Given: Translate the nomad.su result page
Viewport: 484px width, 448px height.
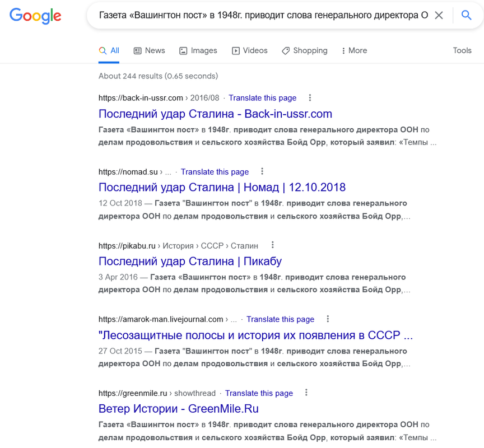Looking at the screenshot, I should (x=215, y=172).
